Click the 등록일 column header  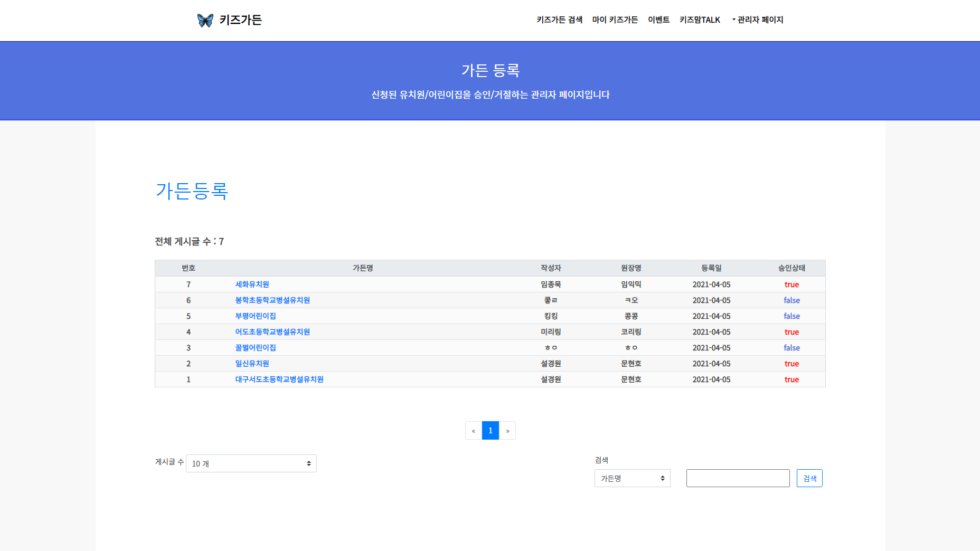coord(711,268)
